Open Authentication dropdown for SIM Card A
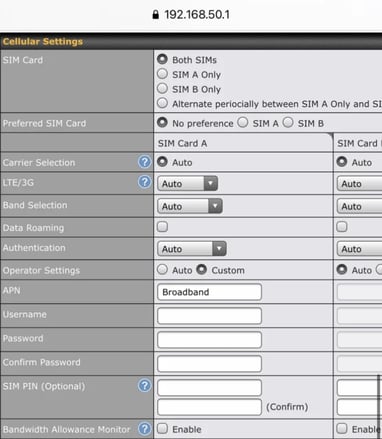This screenshot has width=382, height=439. pyautogui.click(x=192, y=249)
